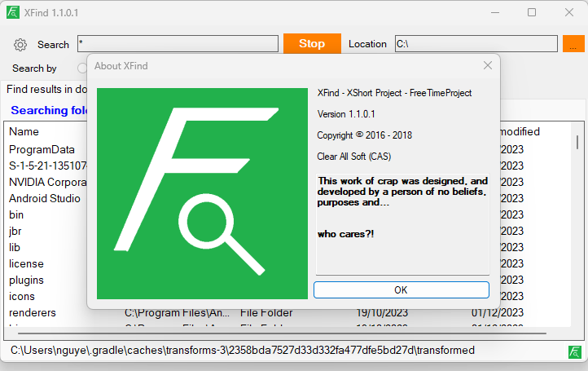588x371 pixels.
Task: Maximize the XFind window
Action: 532,12
